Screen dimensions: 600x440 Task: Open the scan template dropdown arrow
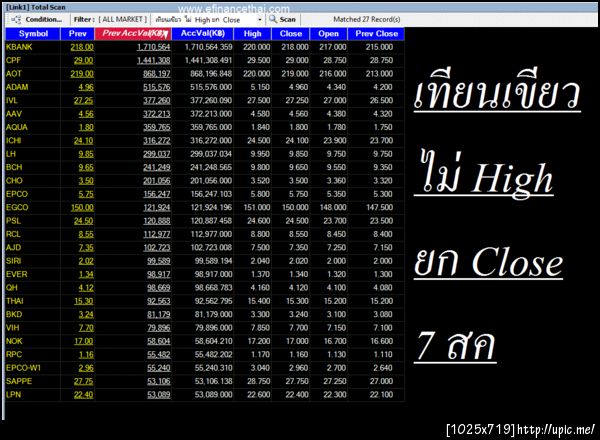(259, 20)
